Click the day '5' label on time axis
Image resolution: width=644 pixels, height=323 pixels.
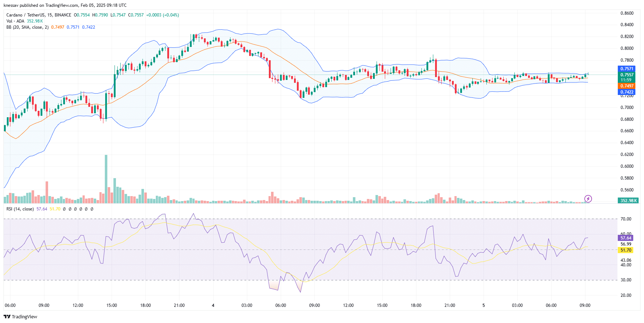coord(484,305)
